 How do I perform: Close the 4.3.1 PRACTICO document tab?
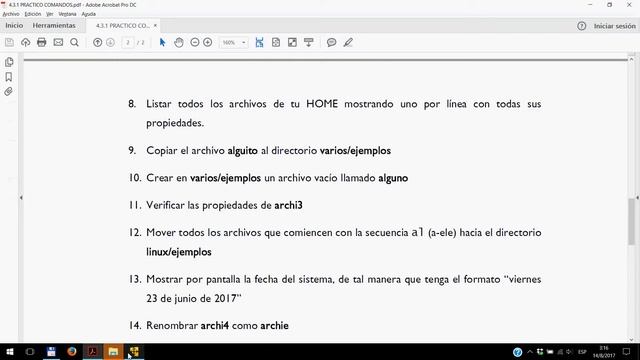click(x=155, y=25)
